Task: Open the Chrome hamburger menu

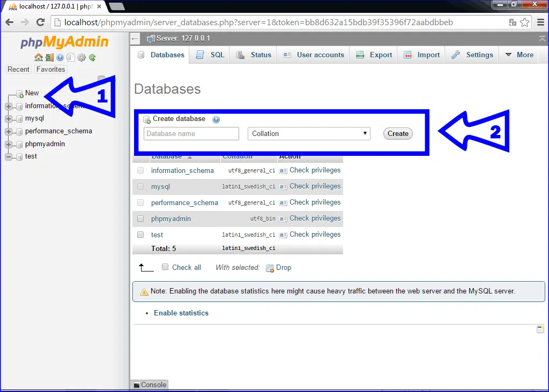Action: pos(540,22)
